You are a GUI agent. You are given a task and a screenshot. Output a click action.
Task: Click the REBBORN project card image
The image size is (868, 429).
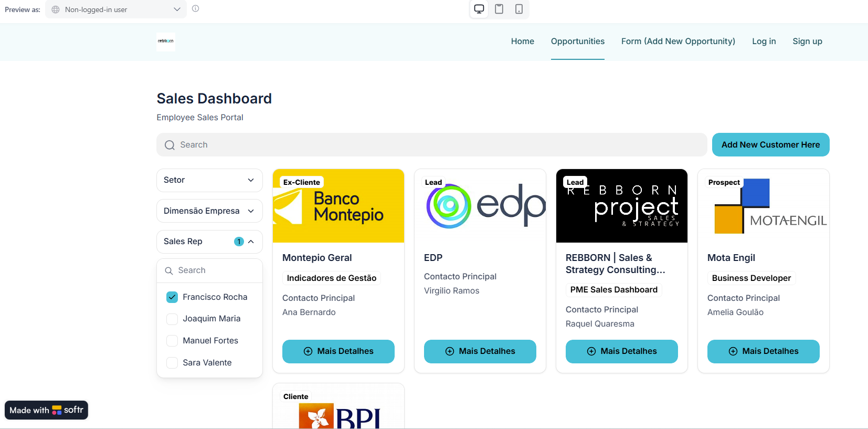[622, 206]
